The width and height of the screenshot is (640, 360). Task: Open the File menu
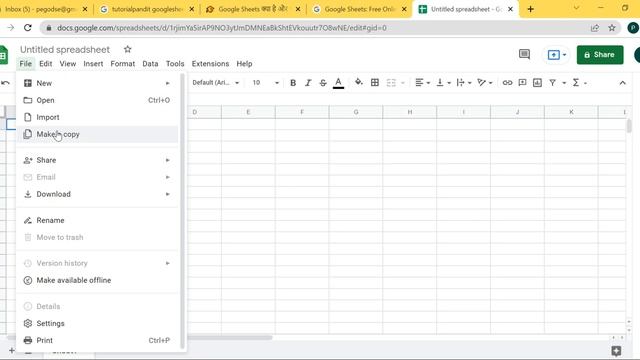25,64
